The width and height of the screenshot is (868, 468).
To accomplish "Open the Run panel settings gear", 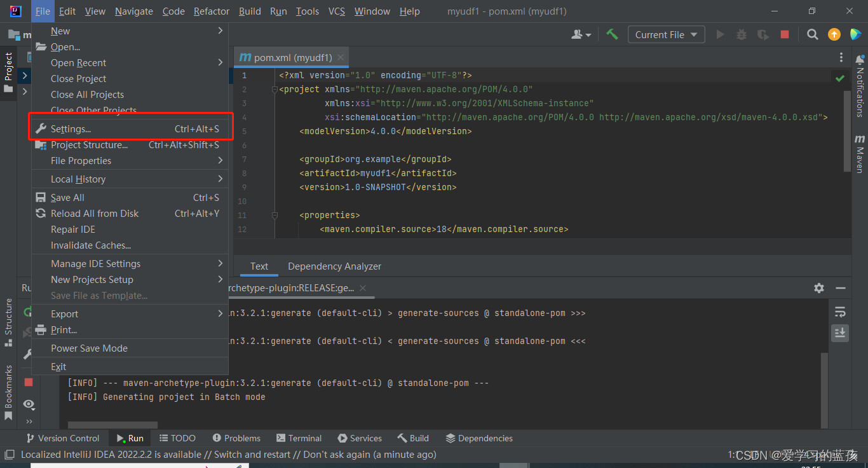I will (x=819, y=288).
